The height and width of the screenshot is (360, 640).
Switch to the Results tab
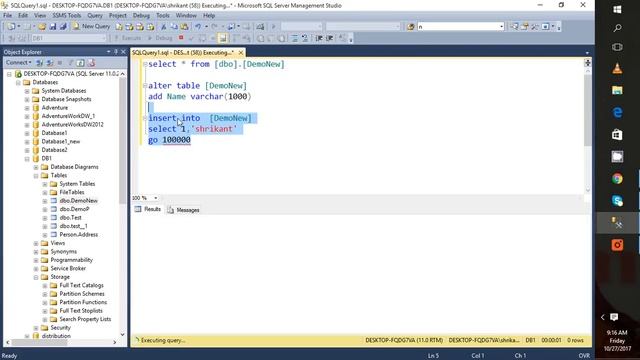click(x=148, y=209)
